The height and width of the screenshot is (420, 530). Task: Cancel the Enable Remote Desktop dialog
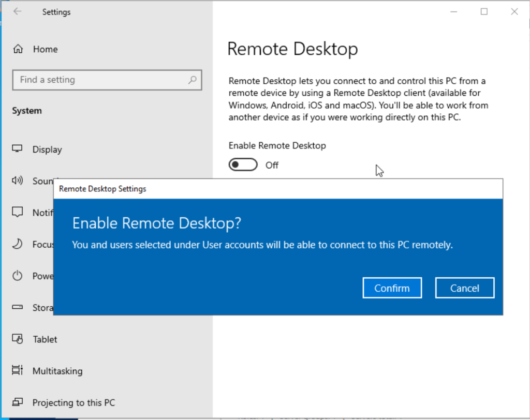[x=464, y=288]
